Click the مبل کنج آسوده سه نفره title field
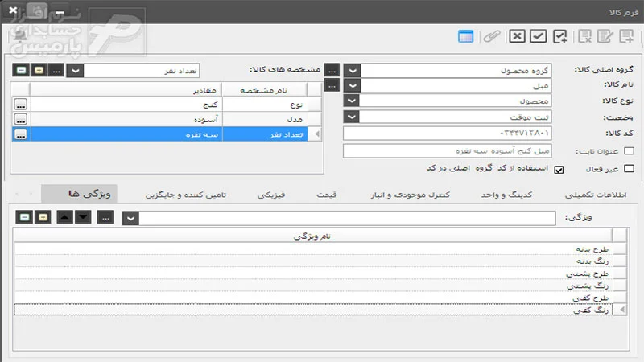The image size is (644, 362). tap(448, 150)
